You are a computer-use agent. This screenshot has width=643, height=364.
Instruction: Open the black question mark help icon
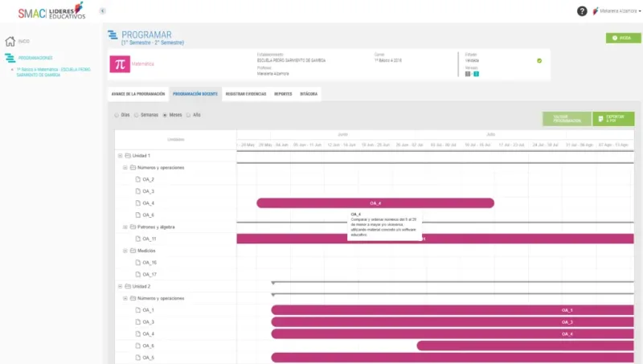pos(582,11)
